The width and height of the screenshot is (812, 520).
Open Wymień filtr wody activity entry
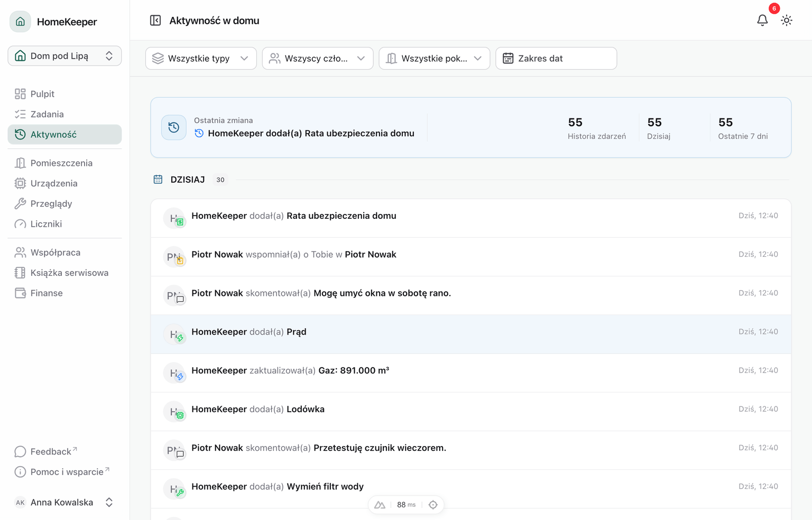[471, 489]
